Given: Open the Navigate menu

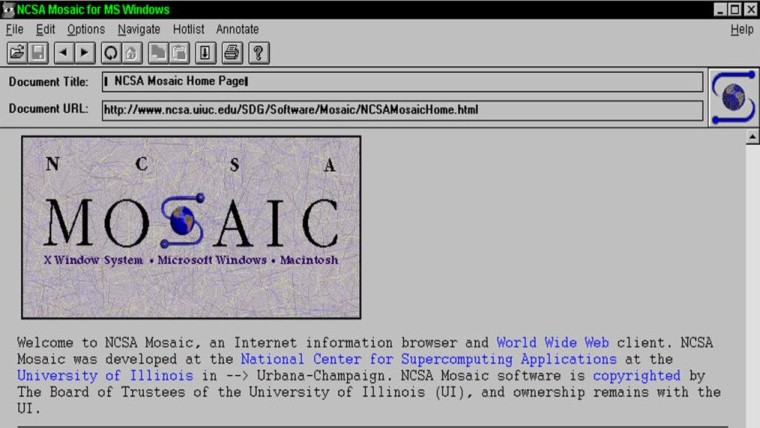Looking at the screenshot, I should tap(138, 29).
